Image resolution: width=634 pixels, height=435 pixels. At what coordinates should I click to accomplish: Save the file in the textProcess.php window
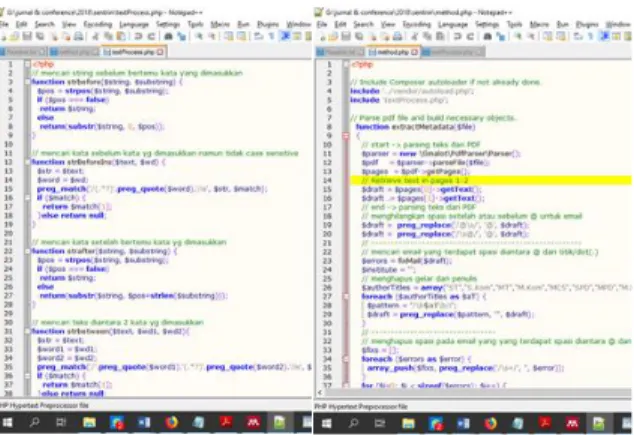pyautogui.click(x=27, y=36)
